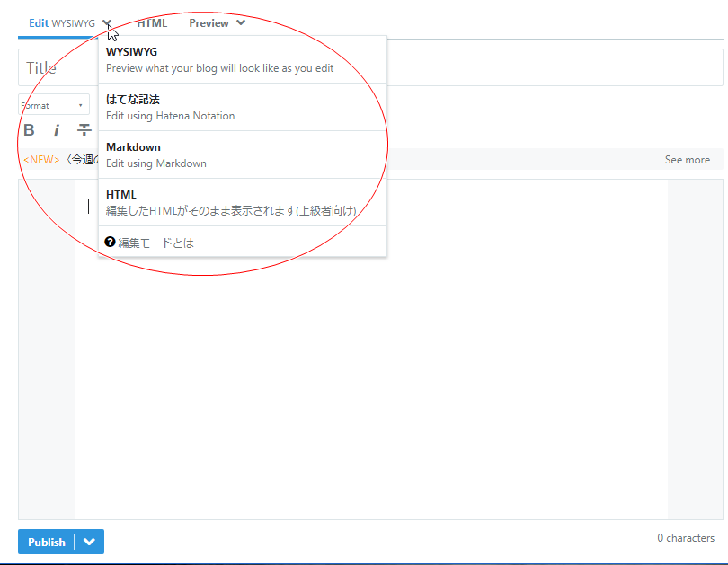This screenshot has height=565, width=728.
Task: Toggle strikethrough formatting icon
Action: pos(84,129)
